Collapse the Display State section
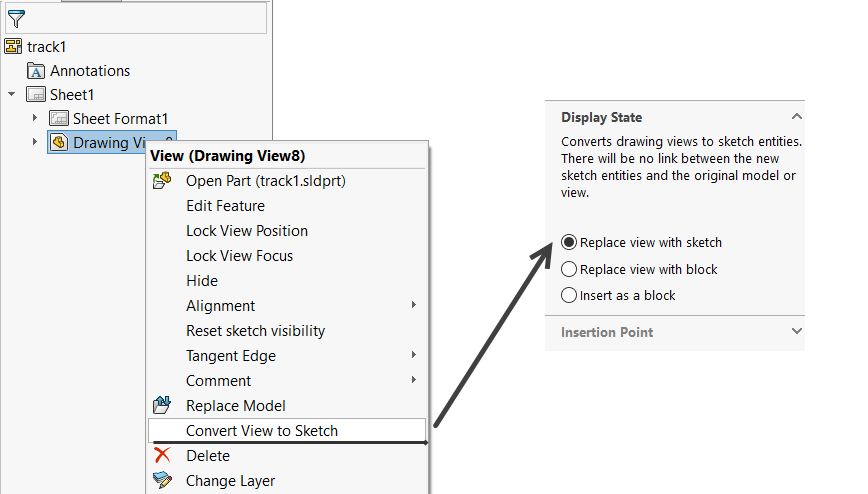The image size is (868, 494). coord(797,117)
